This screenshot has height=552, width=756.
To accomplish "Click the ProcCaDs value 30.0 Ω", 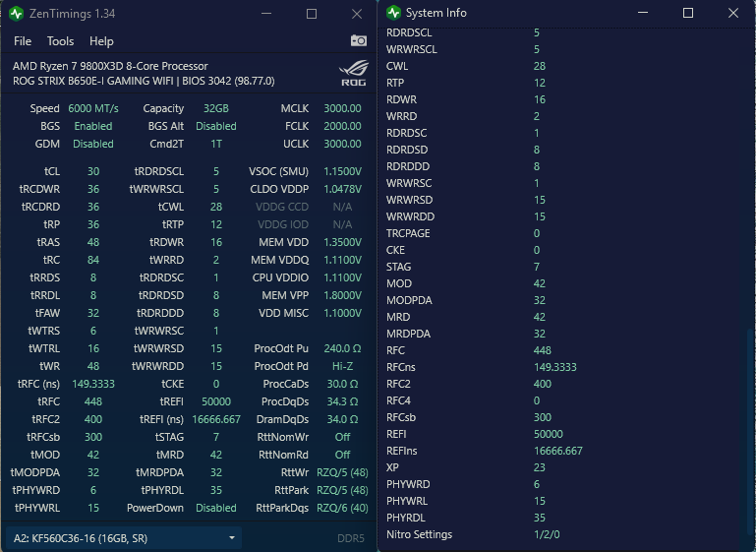I will click(x=342, y=384).
